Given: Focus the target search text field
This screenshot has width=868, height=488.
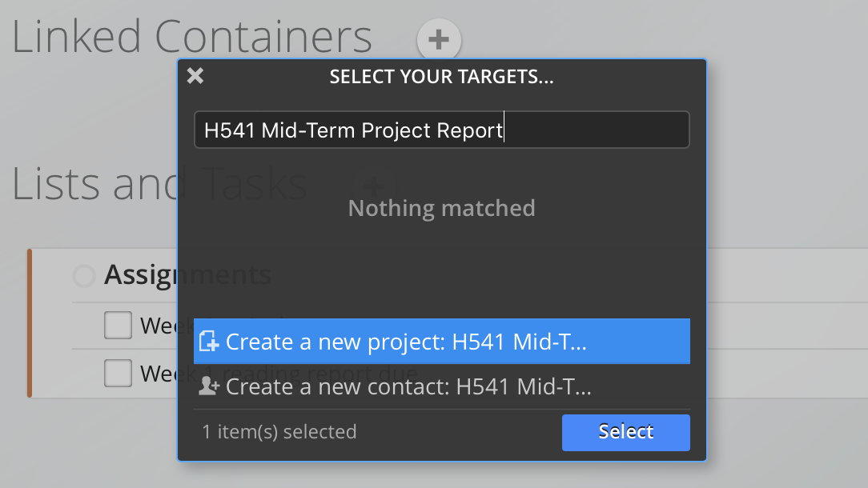Looking at the screenshot, I should [x=442, y=130].
